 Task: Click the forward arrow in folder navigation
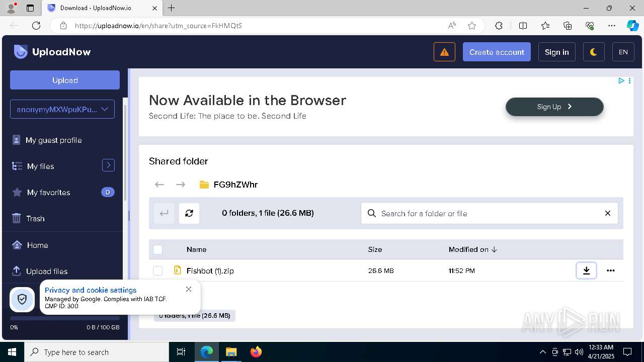(181, 185)
